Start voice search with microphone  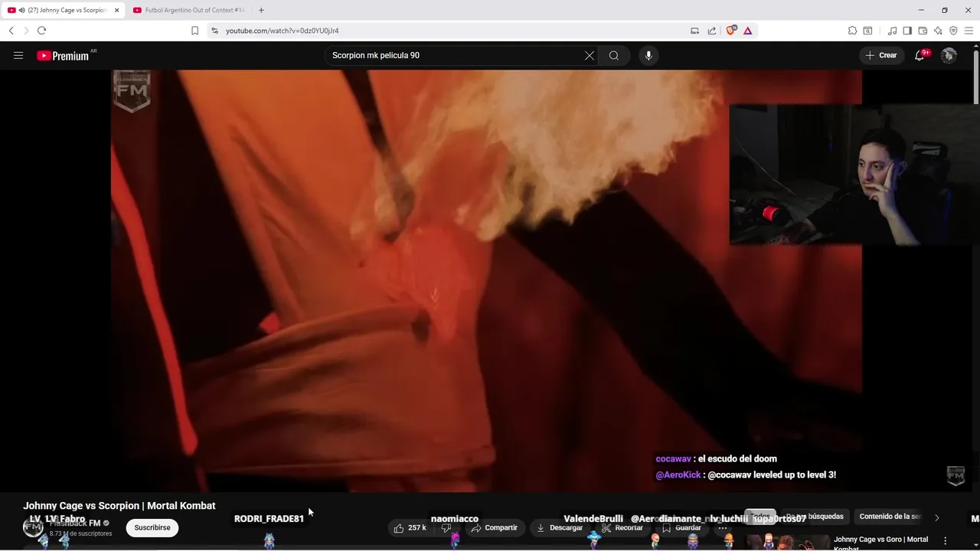click(x=648, y=55)
